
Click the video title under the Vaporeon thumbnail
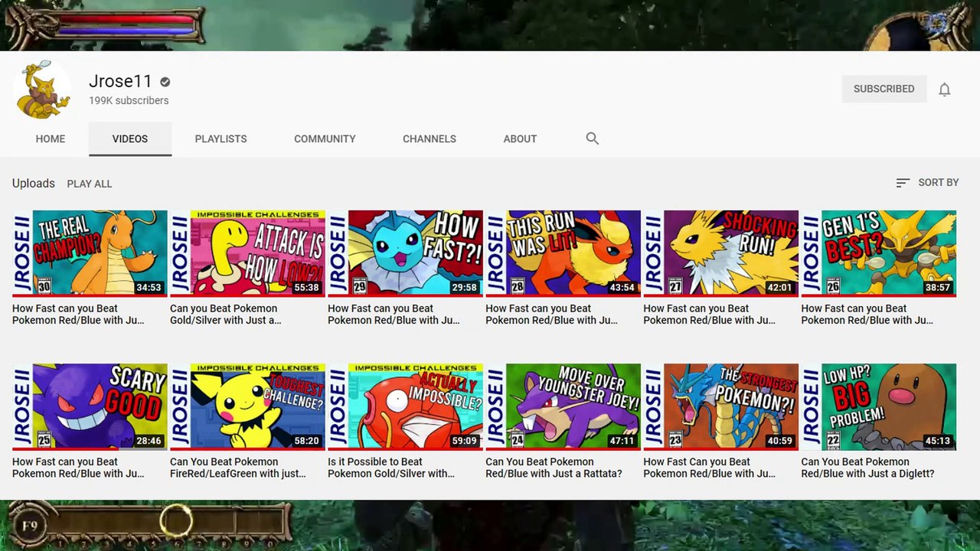coord(394,315)
